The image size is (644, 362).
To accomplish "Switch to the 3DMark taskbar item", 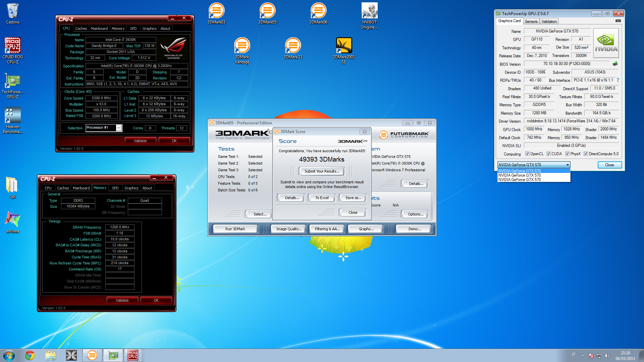I will 92,355.
